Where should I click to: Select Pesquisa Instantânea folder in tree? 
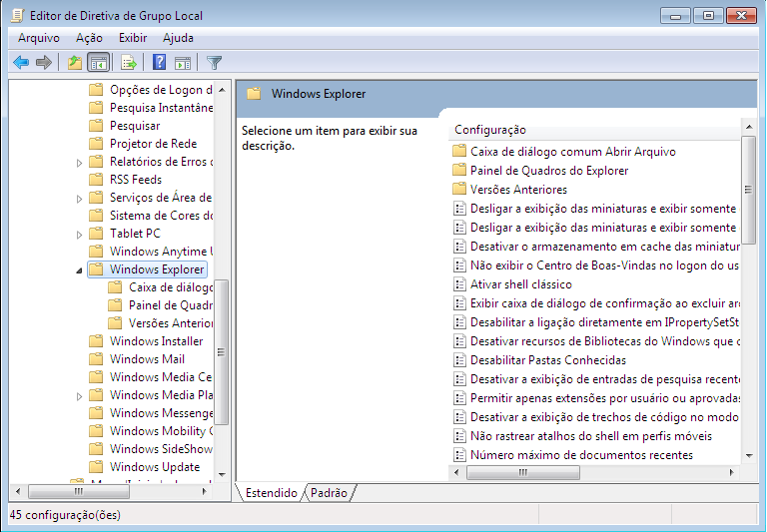click(x=151, y=108)
